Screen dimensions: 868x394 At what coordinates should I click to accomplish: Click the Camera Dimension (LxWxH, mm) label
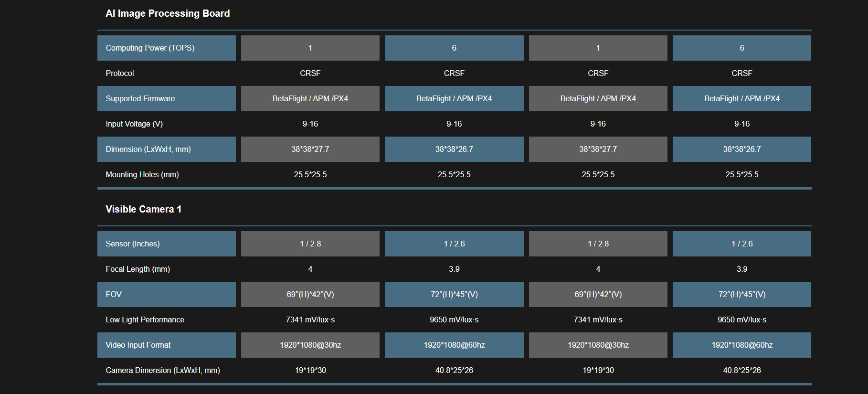click(163, 370)
